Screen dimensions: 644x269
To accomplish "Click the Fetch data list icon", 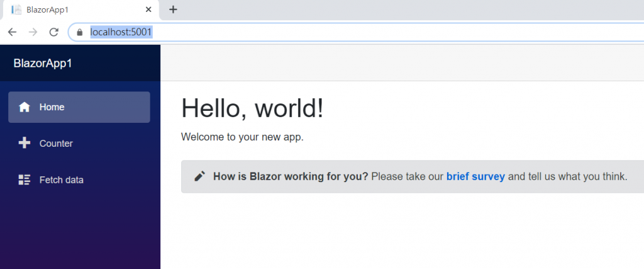I will (x=25, y=180).
